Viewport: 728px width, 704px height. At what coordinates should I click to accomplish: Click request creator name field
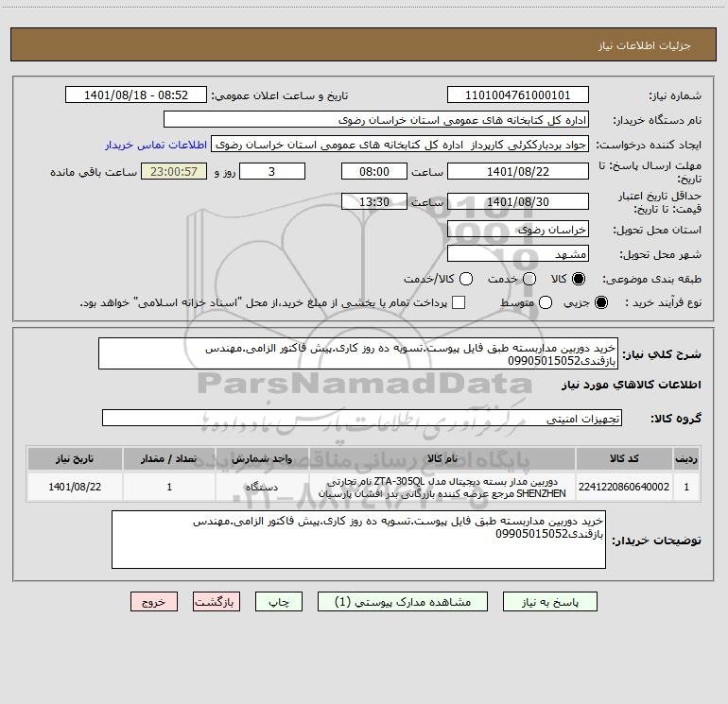[x=400, y=144]
